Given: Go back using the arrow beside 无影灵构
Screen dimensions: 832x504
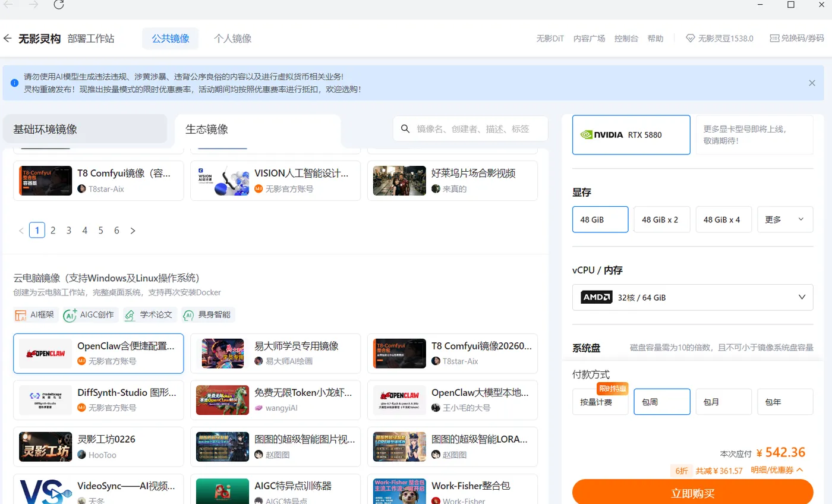Looking at the screenshot, I should 8,39.
